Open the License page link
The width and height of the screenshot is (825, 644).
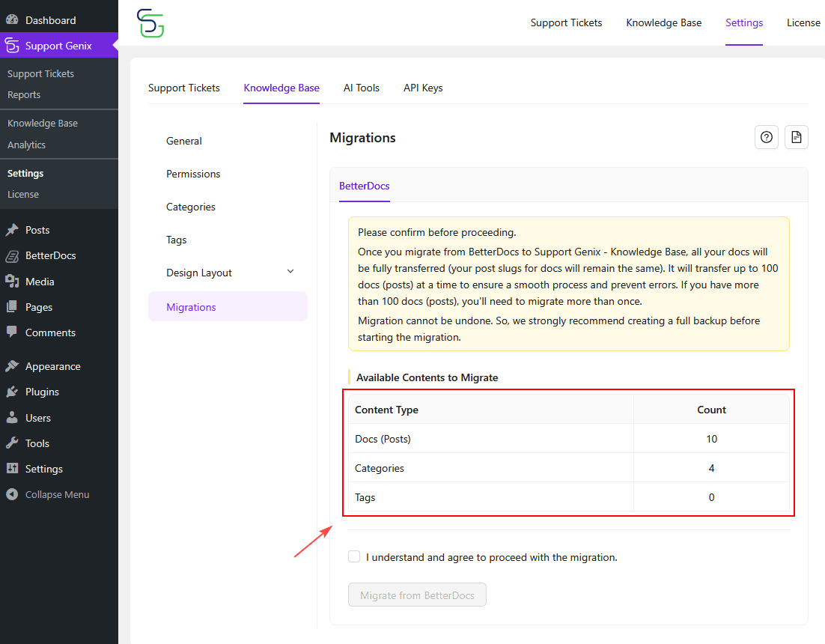803,22
